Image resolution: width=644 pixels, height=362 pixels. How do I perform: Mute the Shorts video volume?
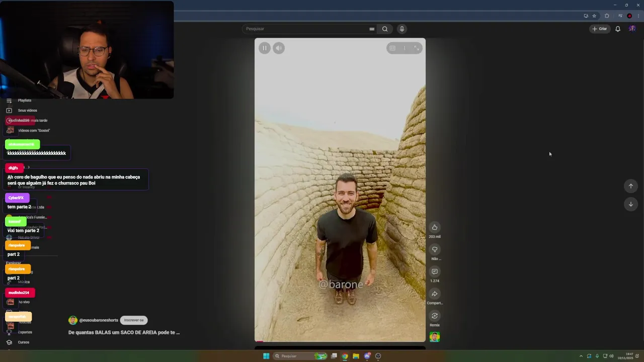tap(279, 48)
